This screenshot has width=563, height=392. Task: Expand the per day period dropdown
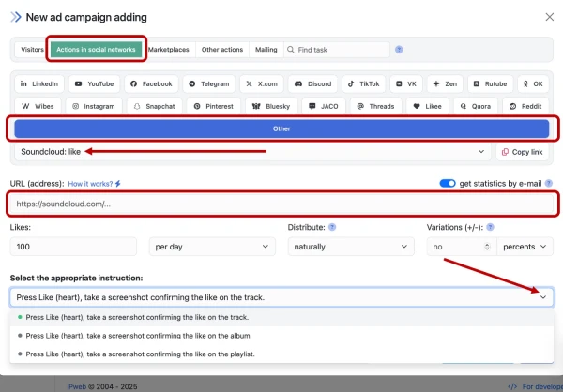211,247
